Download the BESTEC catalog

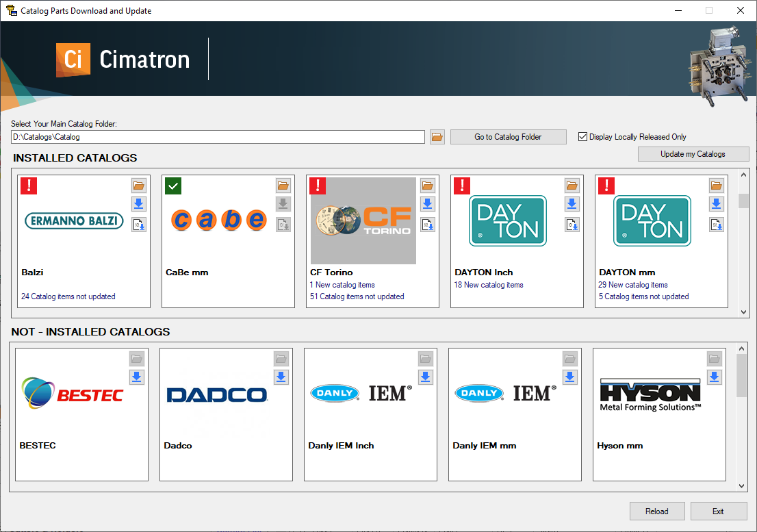point(137,377)
